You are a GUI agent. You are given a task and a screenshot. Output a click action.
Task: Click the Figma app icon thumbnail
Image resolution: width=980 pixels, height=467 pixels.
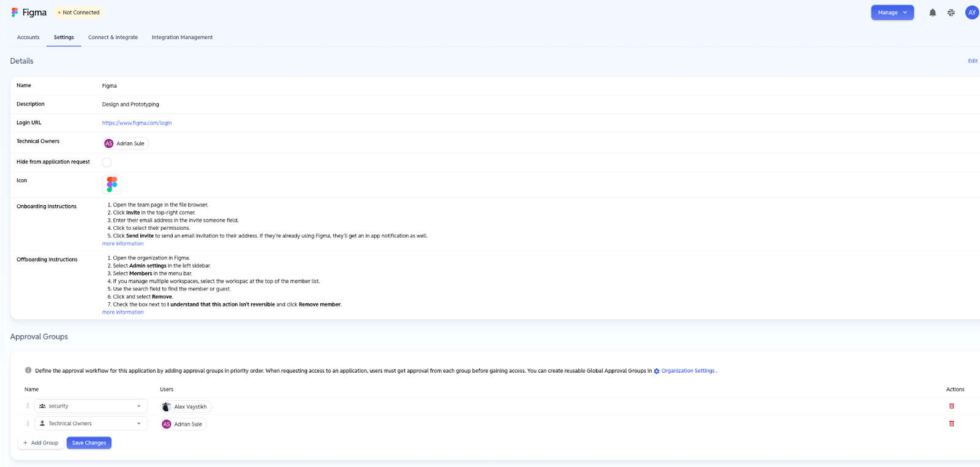point(112,184)
